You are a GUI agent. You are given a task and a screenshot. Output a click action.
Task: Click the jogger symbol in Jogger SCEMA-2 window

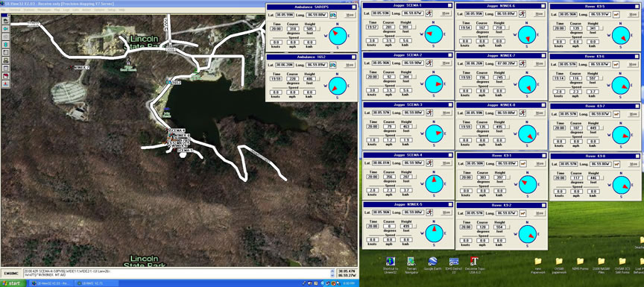[429, 63]
